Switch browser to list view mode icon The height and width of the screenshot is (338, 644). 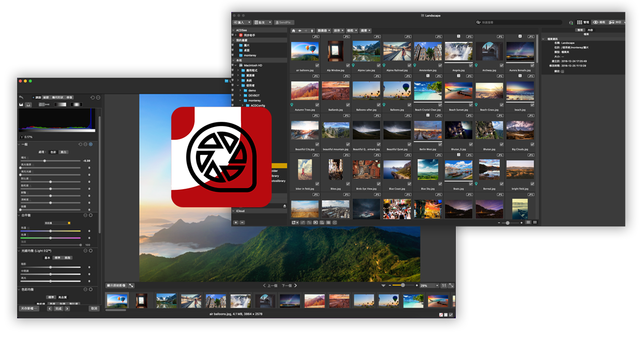pos(528,222)
